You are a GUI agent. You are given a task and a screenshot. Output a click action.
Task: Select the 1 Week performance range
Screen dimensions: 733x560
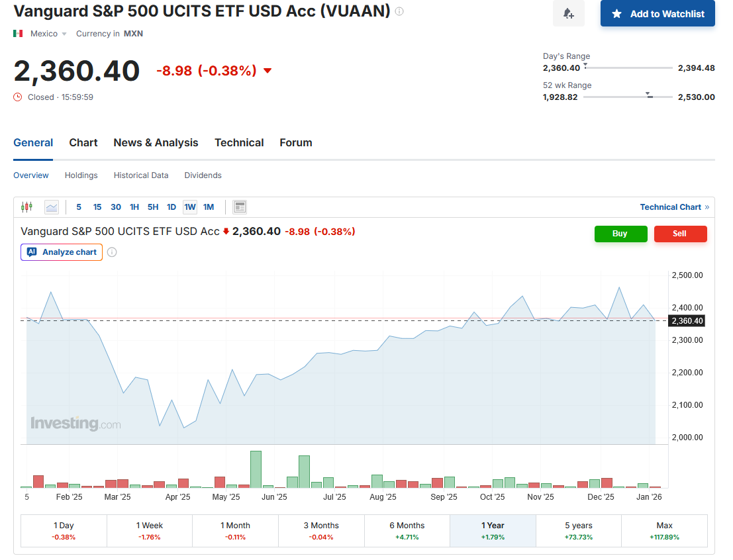(150, 531)
